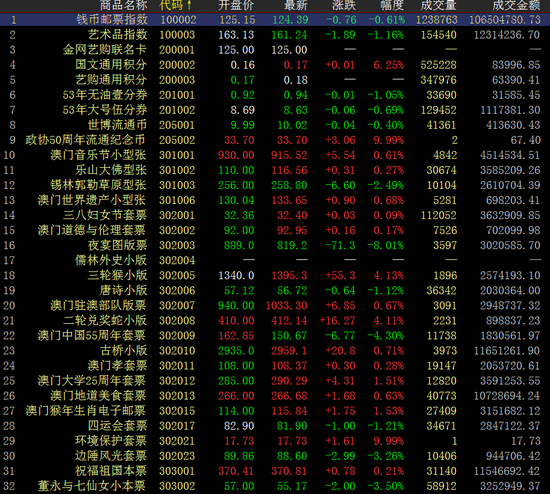This screenshot has height=494, width=550.
Task: Click latest price 1395.3
Action: coord(289,275)
